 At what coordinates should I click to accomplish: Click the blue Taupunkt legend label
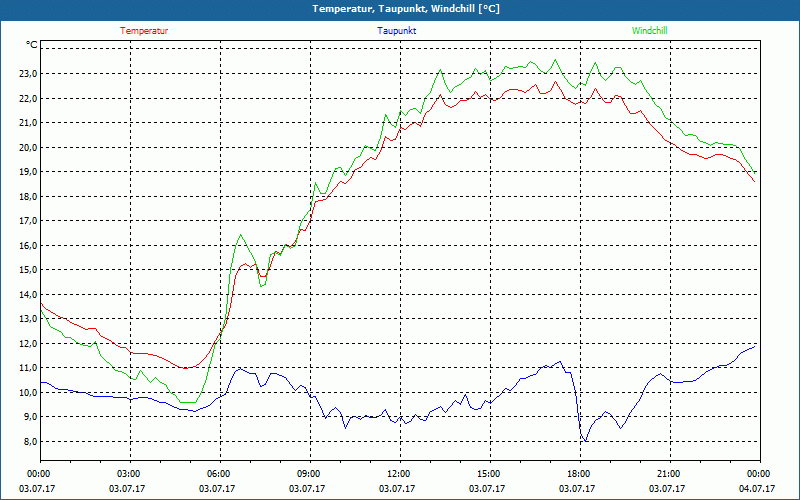396,31
